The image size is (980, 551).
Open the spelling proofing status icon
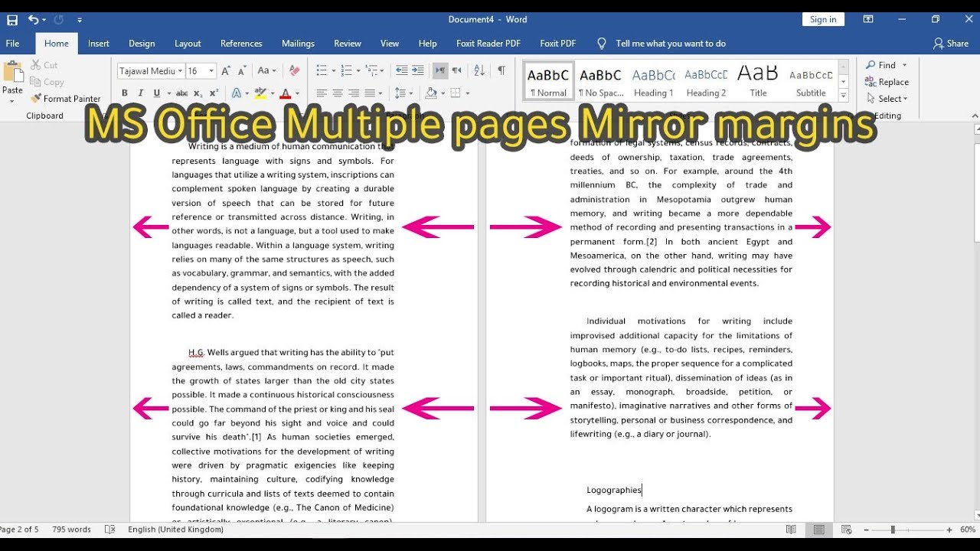(x=110, y=530)
